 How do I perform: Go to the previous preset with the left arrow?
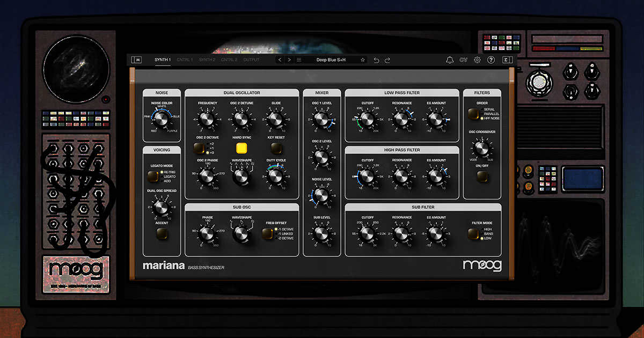pos(280,60)
